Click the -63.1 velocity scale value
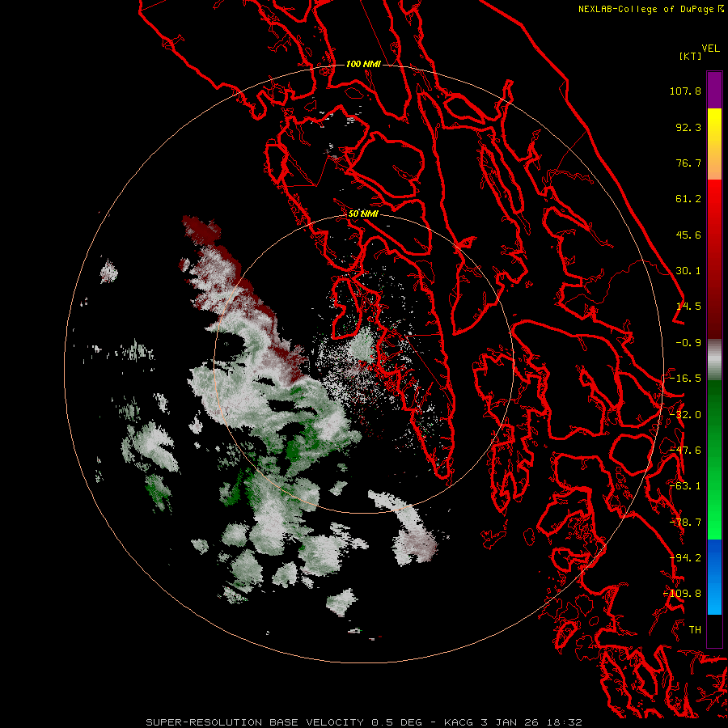 685,486
